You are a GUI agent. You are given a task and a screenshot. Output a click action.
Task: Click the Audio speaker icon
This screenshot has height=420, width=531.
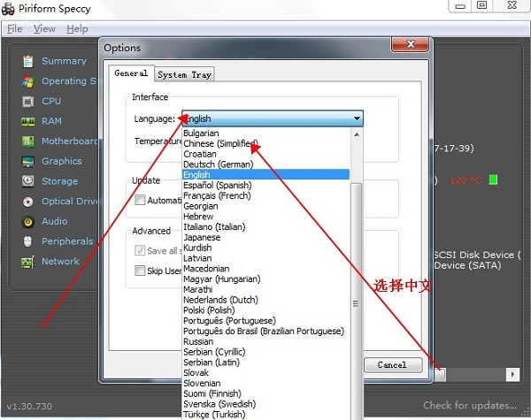tap(27, 221)
